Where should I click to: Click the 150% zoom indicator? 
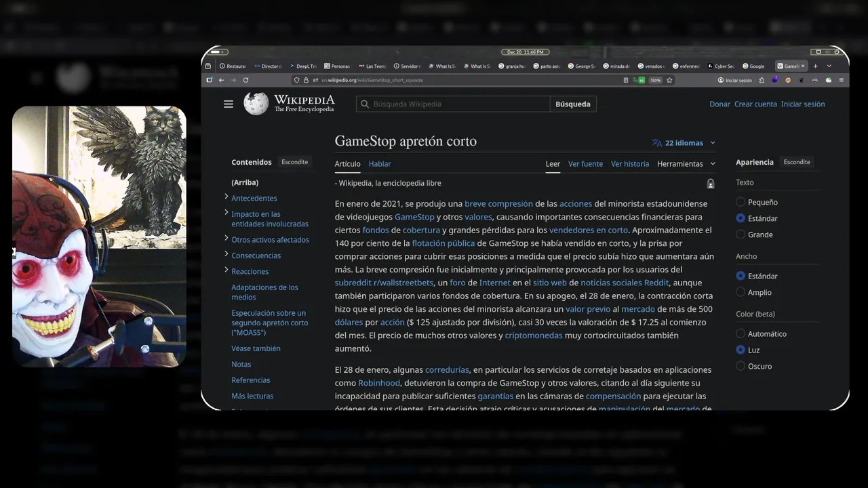point(656,80)
